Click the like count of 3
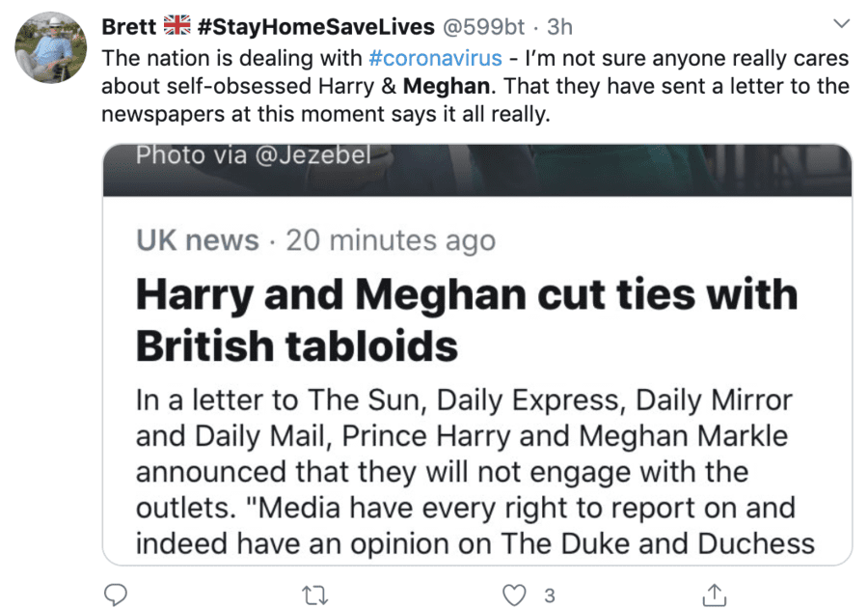 550,595
